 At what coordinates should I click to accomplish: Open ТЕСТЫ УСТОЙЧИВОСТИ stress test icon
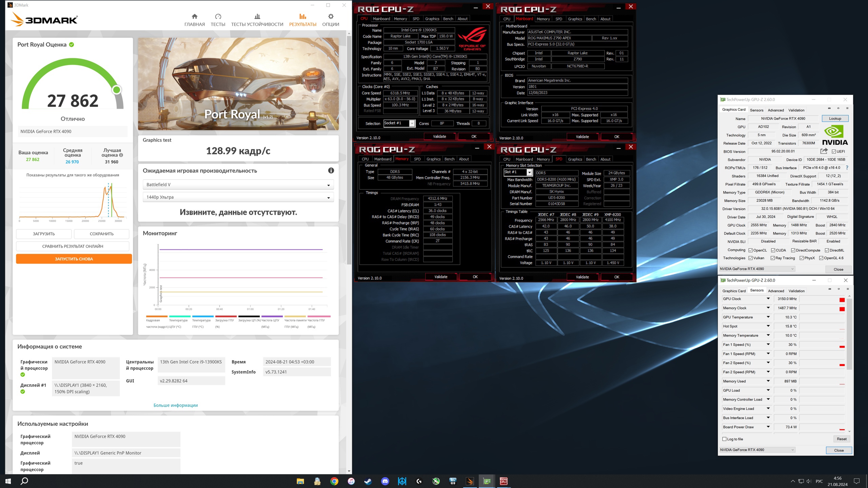point(257,16)
